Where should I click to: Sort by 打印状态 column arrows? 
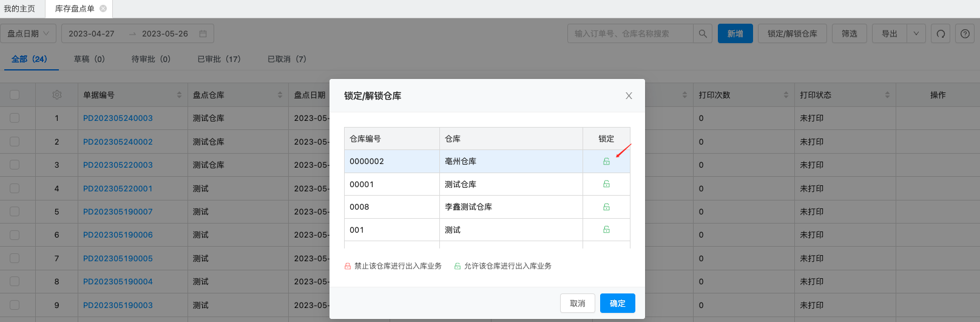pyautogui.click(x=887, y=95)
